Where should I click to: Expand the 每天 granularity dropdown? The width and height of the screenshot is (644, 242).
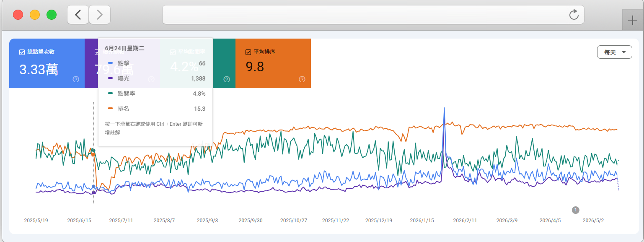[x=614, y=52]
